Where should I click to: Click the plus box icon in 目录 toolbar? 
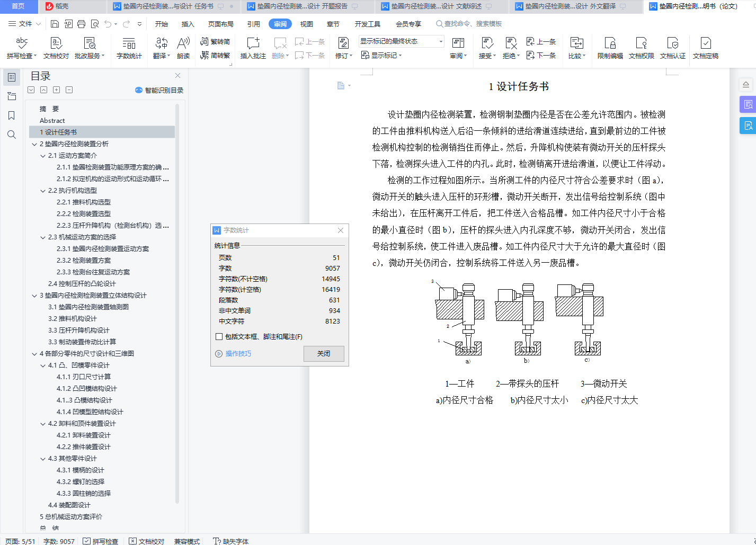(x=57, y=90)
